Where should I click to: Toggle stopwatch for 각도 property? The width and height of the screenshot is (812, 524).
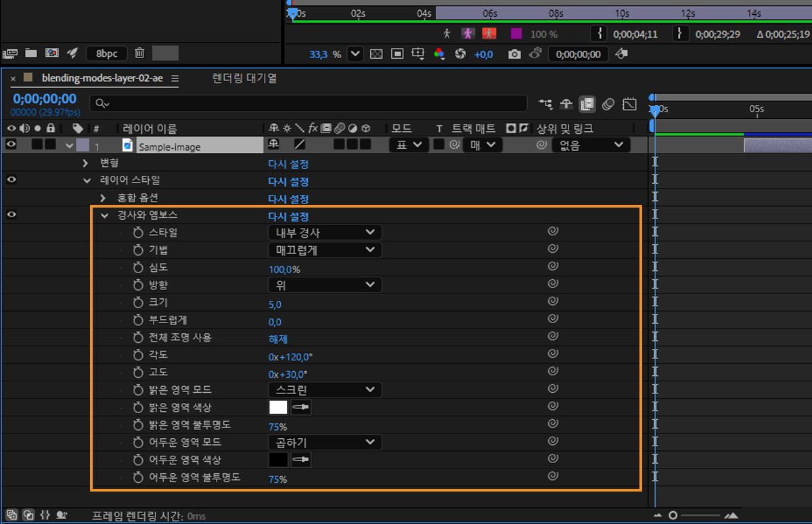139,355
